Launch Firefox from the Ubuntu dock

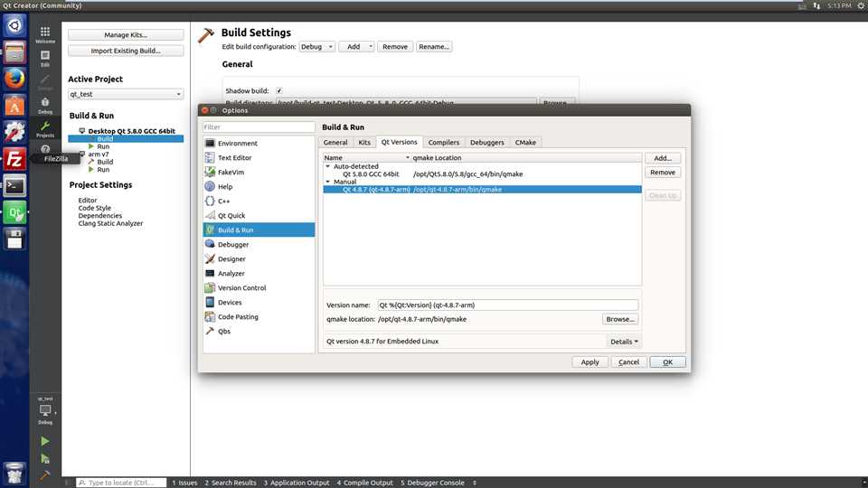click(x=14, y=78)
